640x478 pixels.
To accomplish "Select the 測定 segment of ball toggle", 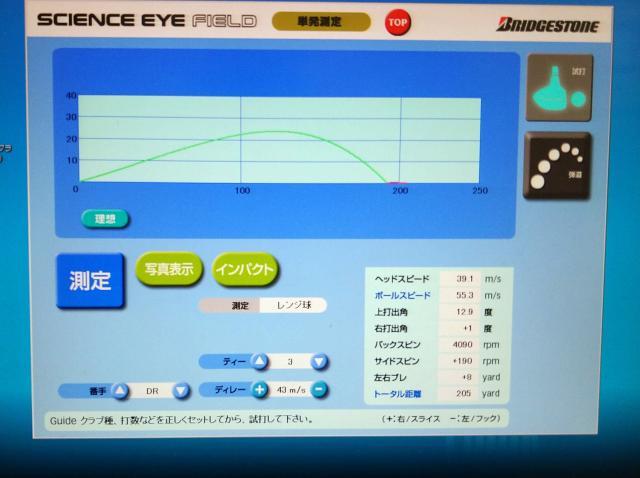I will click(230, 305).
